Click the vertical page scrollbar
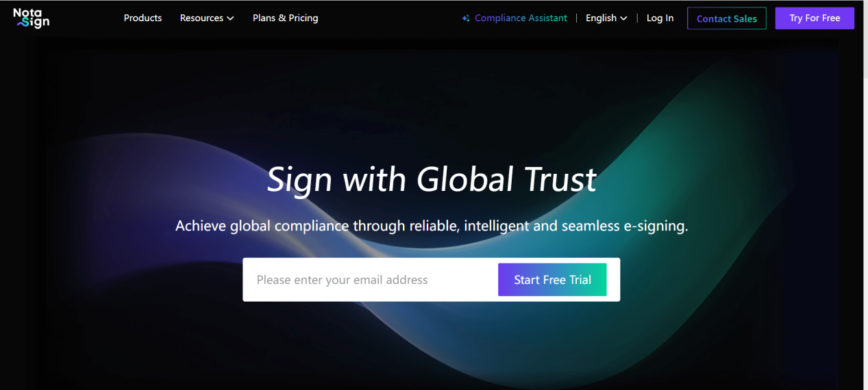 (x=865, y=195)
